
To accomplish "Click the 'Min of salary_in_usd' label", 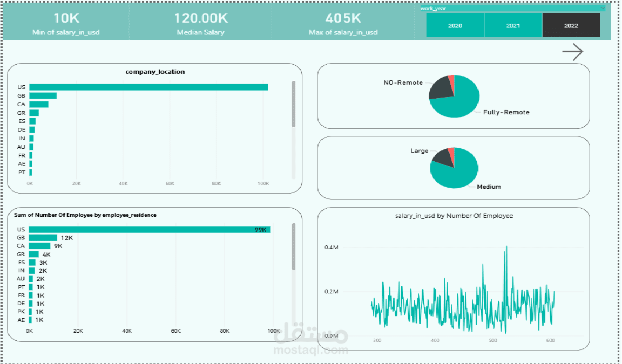I will click(x=66, y=32).
